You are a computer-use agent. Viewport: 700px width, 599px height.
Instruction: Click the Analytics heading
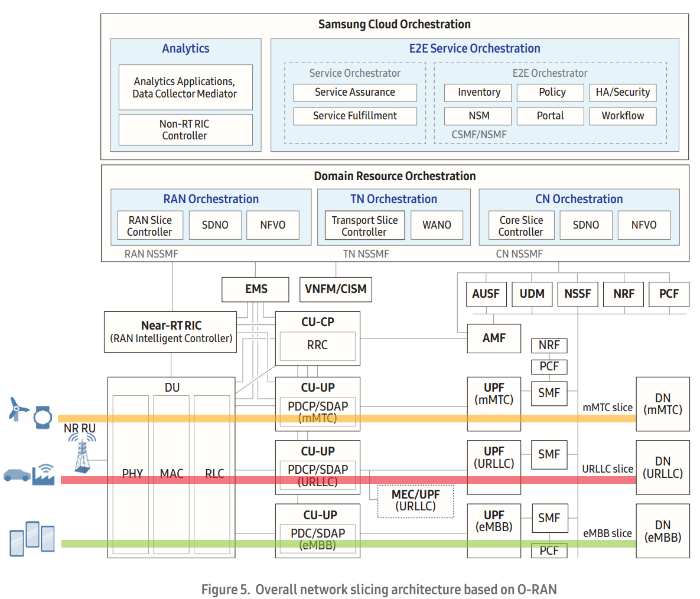[x=185, y=48]
